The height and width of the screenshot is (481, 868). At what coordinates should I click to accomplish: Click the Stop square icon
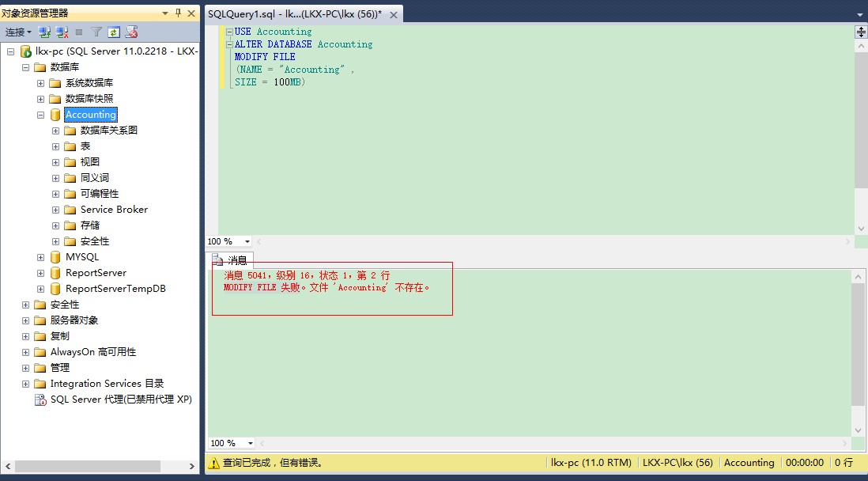pos(78,32)
